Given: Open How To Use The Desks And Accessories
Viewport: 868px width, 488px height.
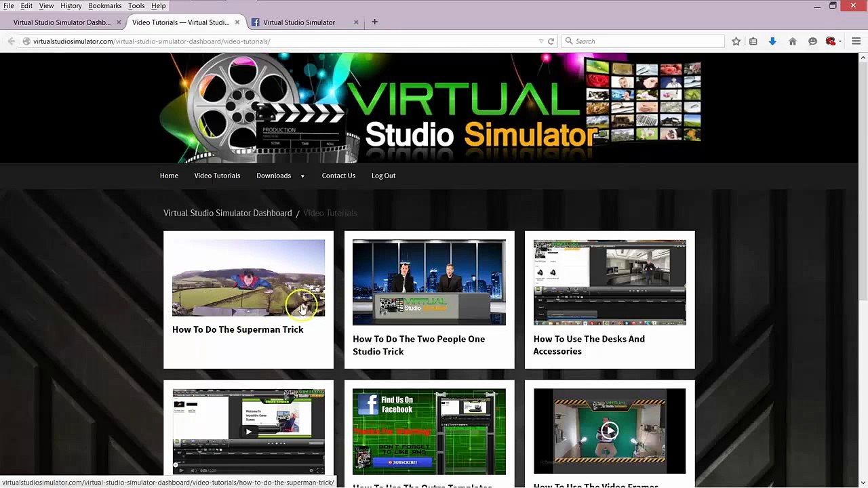Looking at the screenshot, I should tap(589, 345).
